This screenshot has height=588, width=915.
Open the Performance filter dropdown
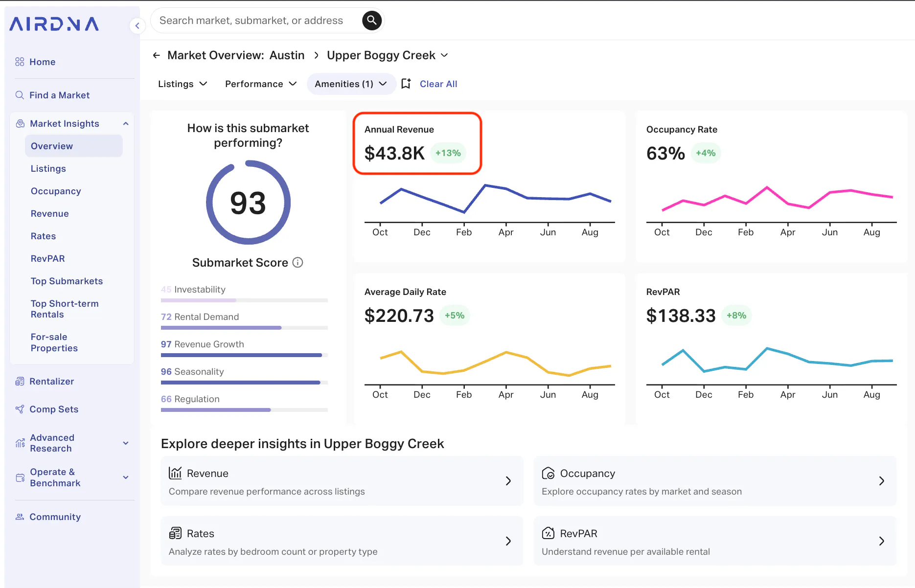[x=261, y=84]
